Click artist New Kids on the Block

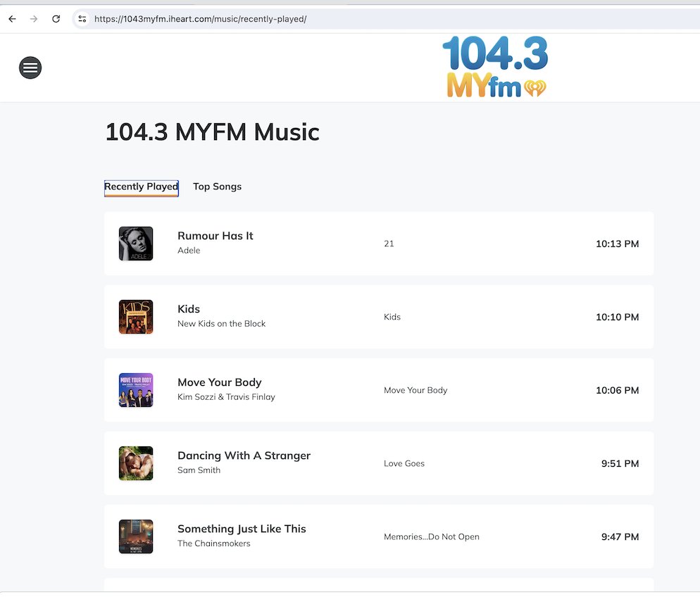pyautogui.click(x=221, y=323)
